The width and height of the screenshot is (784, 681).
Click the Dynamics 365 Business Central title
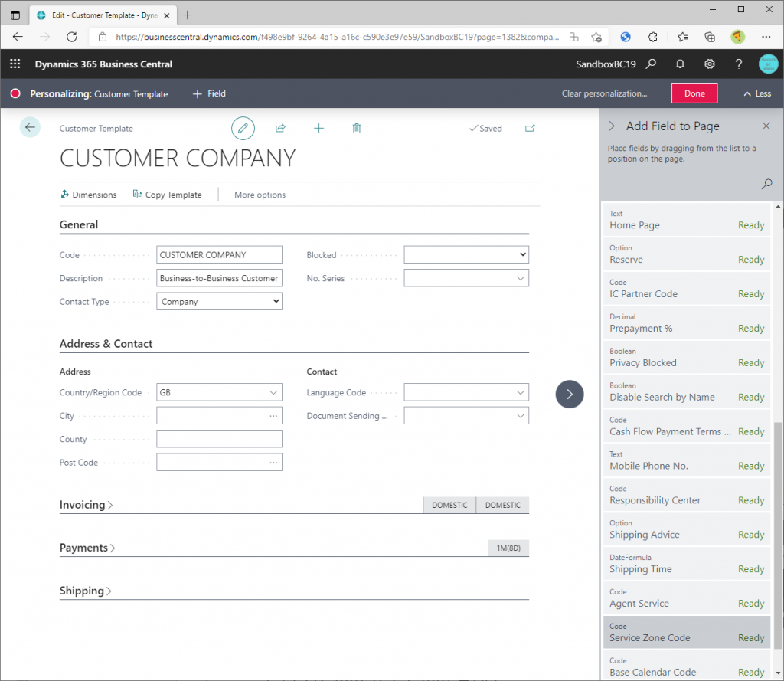click(x=103, y=64)
